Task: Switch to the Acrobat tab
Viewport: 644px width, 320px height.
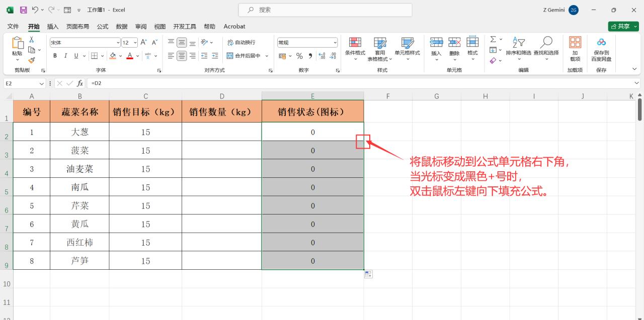Action: pyautogui.click(x=234, y=26)
